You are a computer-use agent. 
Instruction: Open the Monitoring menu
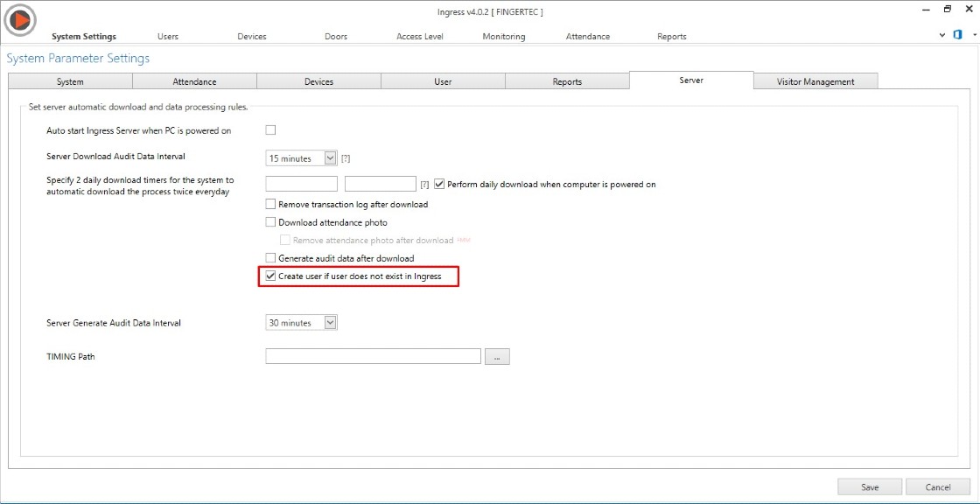(x=504, y=36)
